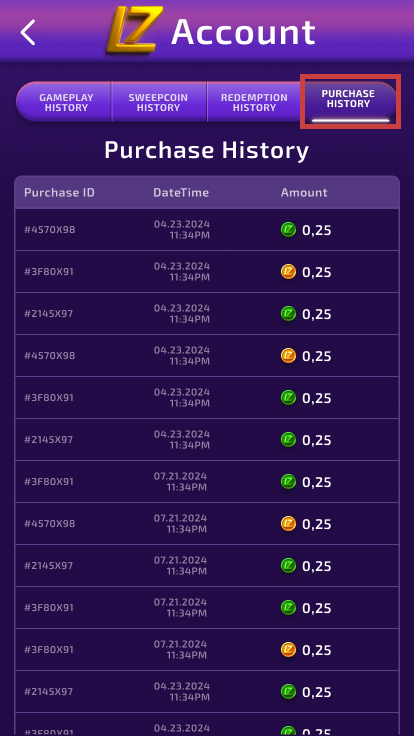The image size is (414, 736).
Task: Click orange coin icon in 07.21.2024 #3F80X91 row
Action: pos(288,649)
